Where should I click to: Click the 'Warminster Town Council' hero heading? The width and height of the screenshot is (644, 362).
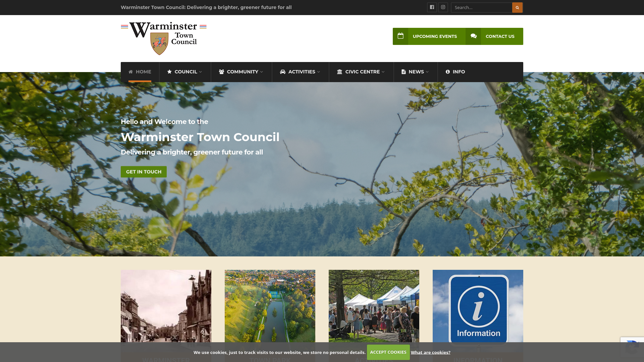click(200, 137)
